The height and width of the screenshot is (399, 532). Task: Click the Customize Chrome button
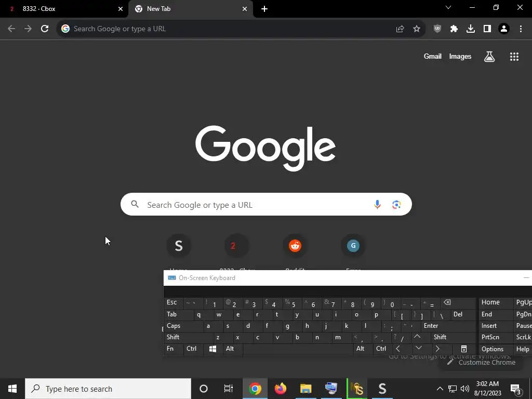(482, 362)
